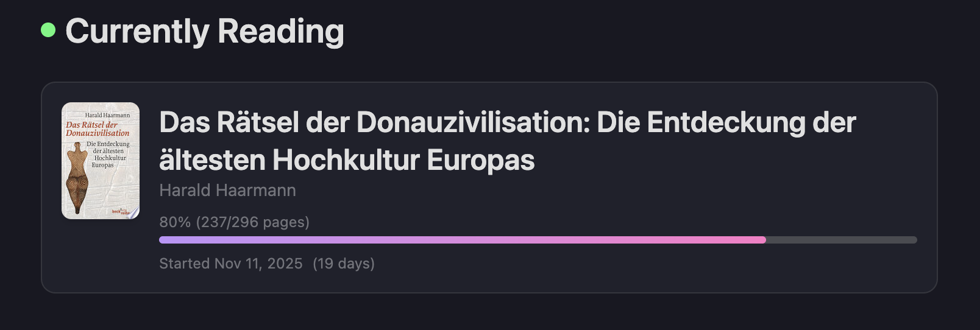Click the cover subtitle 'Die Entdeckung der ältesten Hochkultur'

[108, 155]
